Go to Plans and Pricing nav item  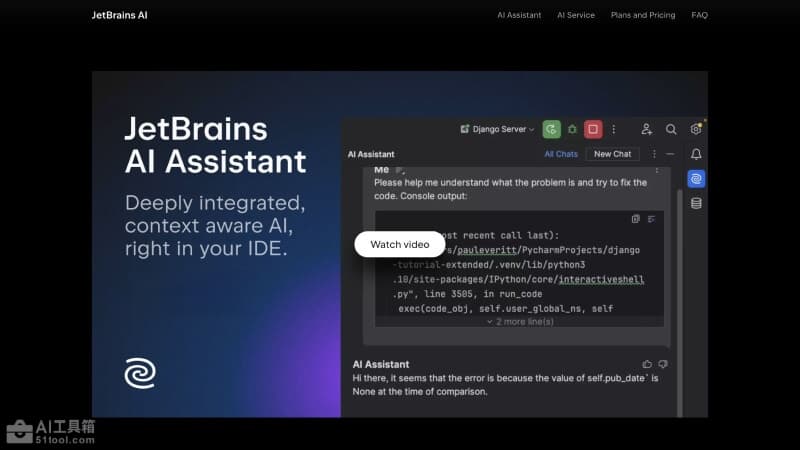643,15
